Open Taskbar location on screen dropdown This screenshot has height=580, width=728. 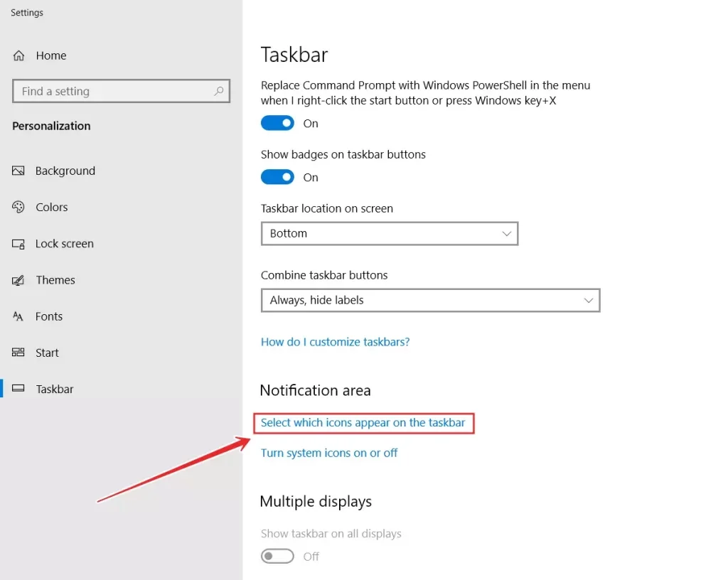pos(390,233)
